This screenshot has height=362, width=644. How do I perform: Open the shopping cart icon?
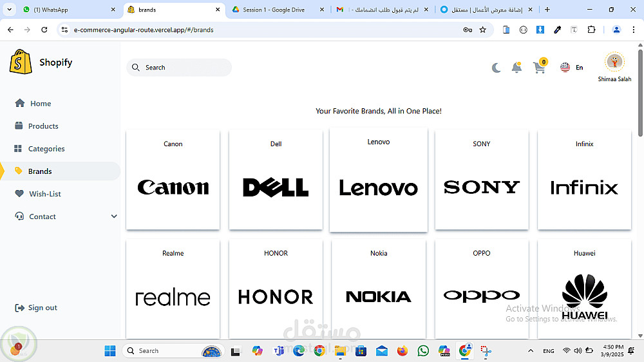click(x=540, y=66)
